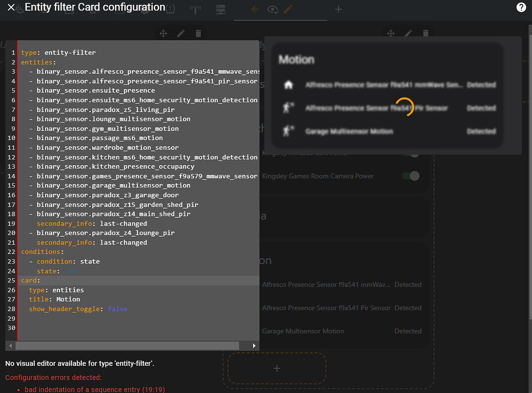This screenshot has height=393, width=532.
Task: Select the server/hub icon in the top toolbar
Action: click(220, 9)
